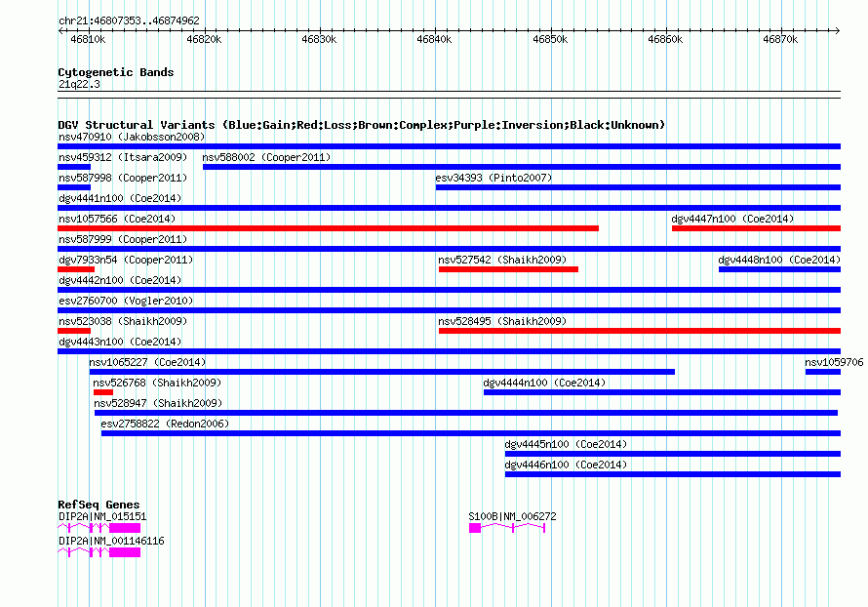Click the DGV Structural Variants track title

click(361, 125)
